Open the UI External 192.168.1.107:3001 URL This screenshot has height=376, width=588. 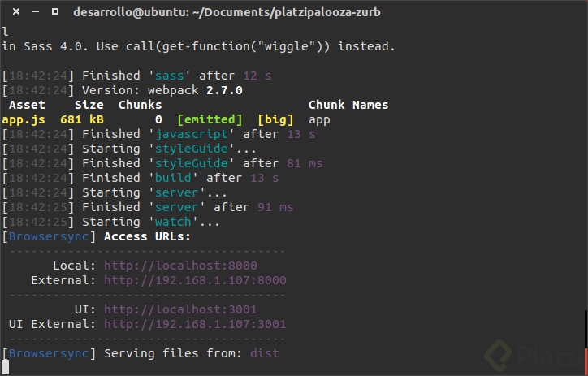click(195, 324)
